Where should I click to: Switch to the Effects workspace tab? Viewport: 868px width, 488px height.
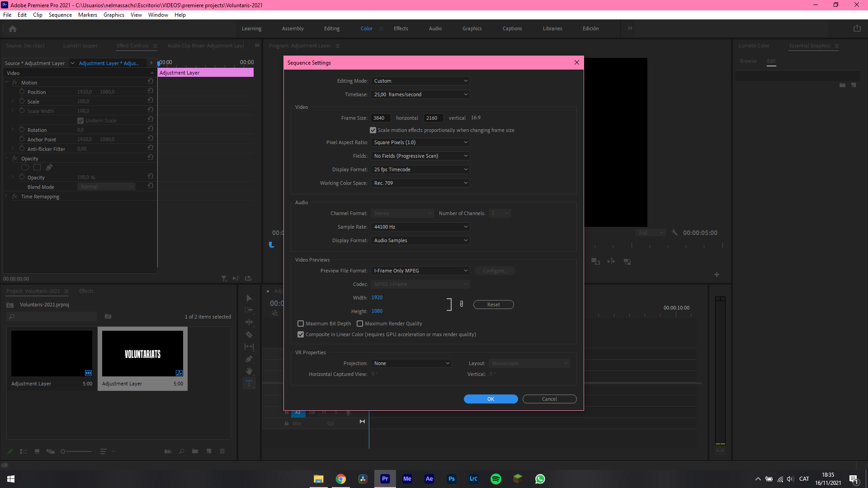[401, 28]
